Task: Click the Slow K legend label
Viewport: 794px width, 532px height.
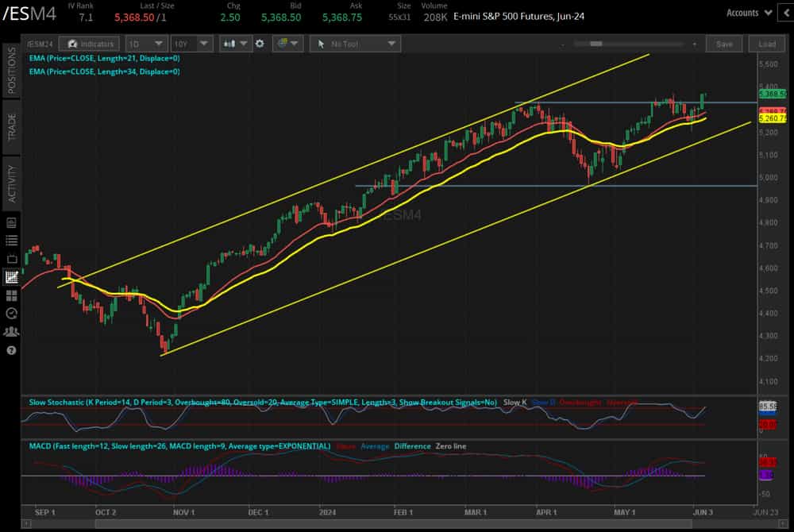Action: 515,403
